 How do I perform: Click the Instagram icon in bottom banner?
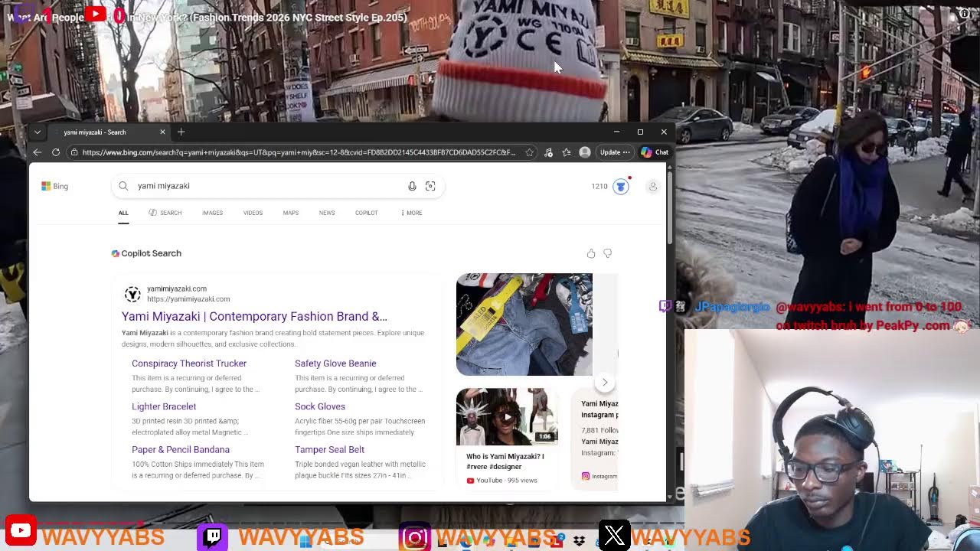coord(414,537)
